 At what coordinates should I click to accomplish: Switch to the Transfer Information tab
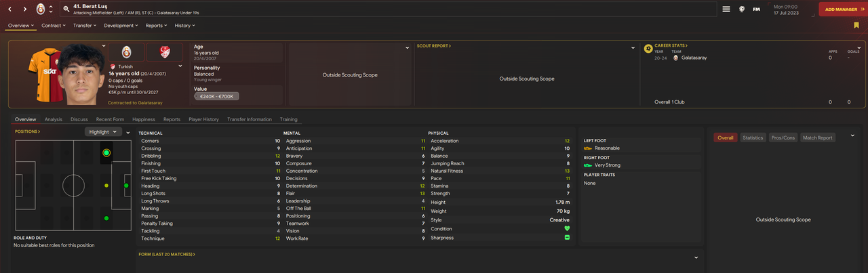pos(250,119)
